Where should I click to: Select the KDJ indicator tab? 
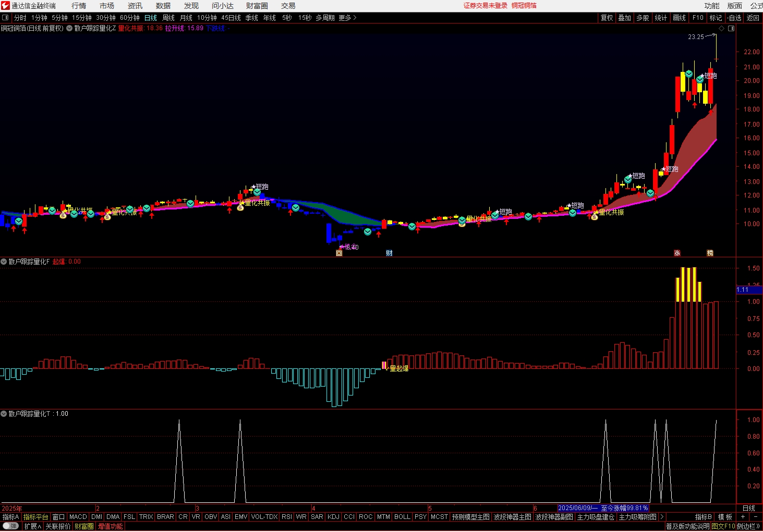click(x=333, y=517)
